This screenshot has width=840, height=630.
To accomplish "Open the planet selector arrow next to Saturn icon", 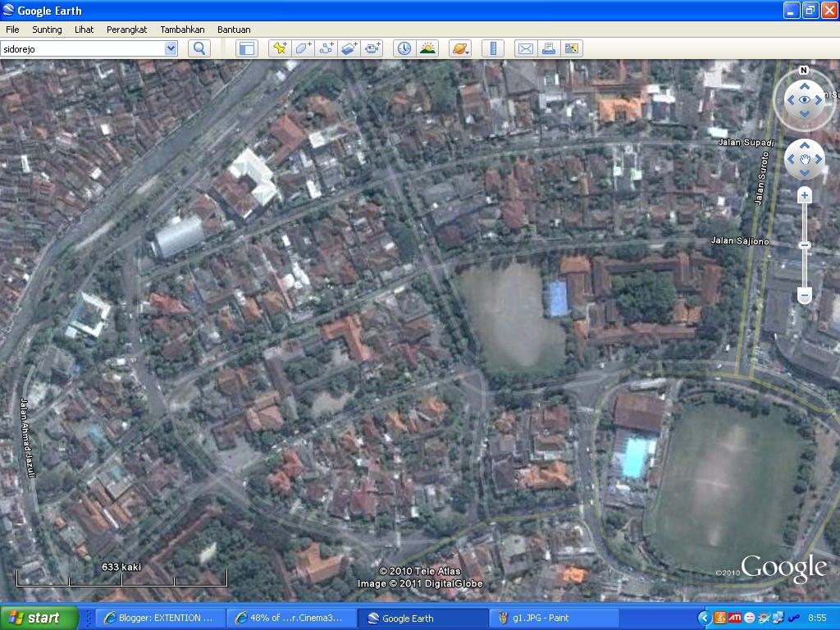I will click(467, 52).
